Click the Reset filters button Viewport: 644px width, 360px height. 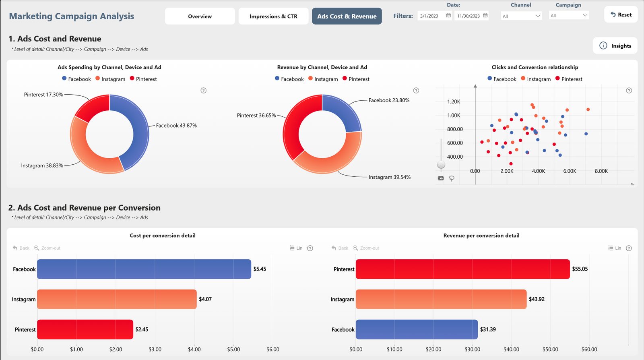click(x=621, y=14)
